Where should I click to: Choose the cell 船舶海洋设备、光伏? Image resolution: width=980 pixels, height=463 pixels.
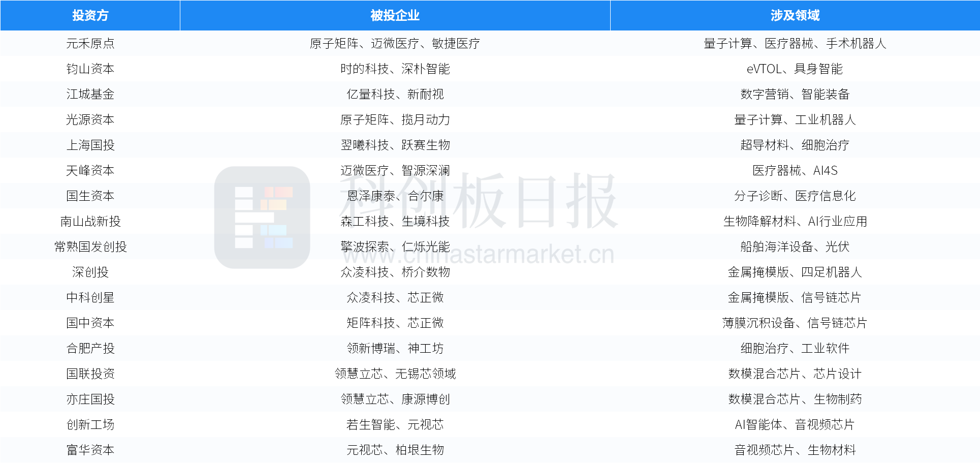pyautogui.click(x=795, y=246)
